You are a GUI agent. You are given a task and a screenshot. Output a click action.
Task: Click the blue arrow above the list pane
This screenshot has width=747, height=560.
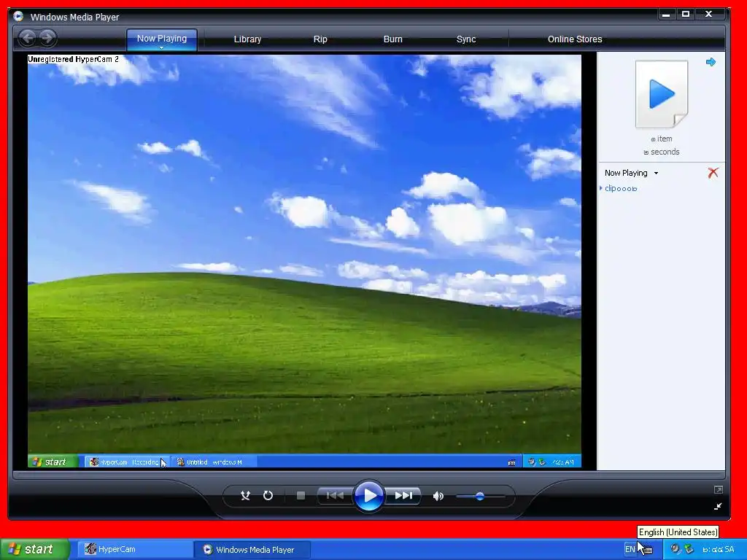711,62
